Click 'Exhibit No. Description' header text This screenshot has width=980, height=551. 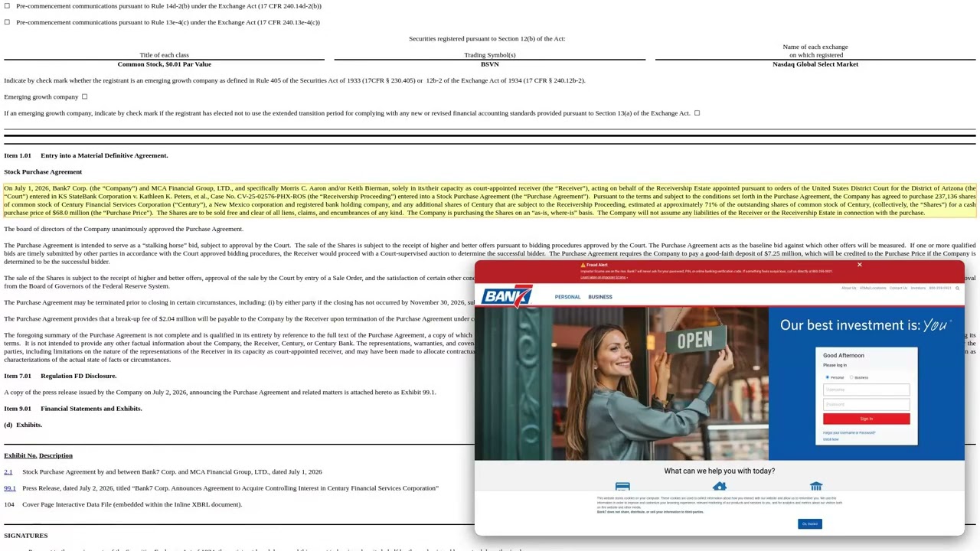[x=38, y=455]
